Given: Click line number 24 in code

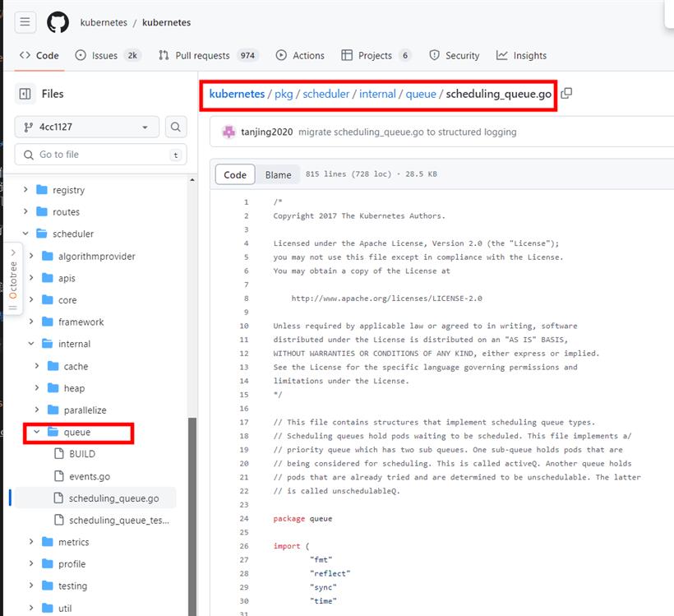Looking at the screenshot, I should click(x=244, y=518).
